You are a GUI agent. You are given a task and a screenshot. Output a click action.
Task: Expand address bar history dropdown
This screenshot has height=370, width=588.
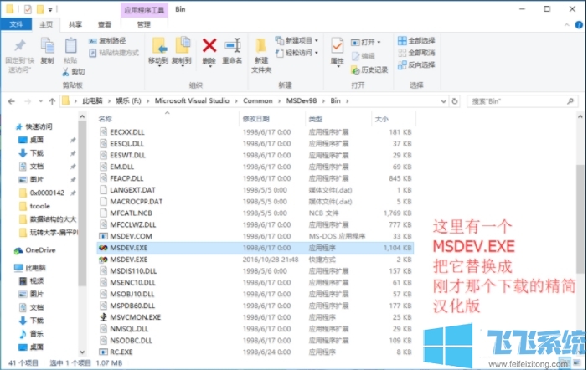(x=443, y=101)
